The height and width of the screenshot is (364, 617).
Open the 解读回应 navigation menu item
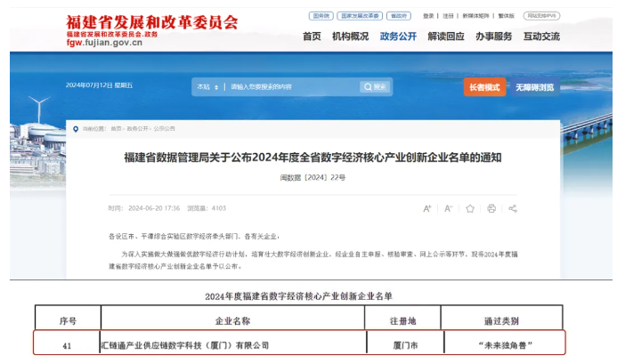(x=445, y=36)
